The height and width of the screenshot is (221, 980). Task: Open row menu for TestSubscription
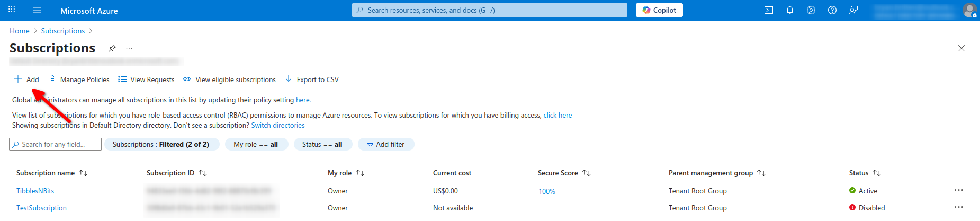959,207
